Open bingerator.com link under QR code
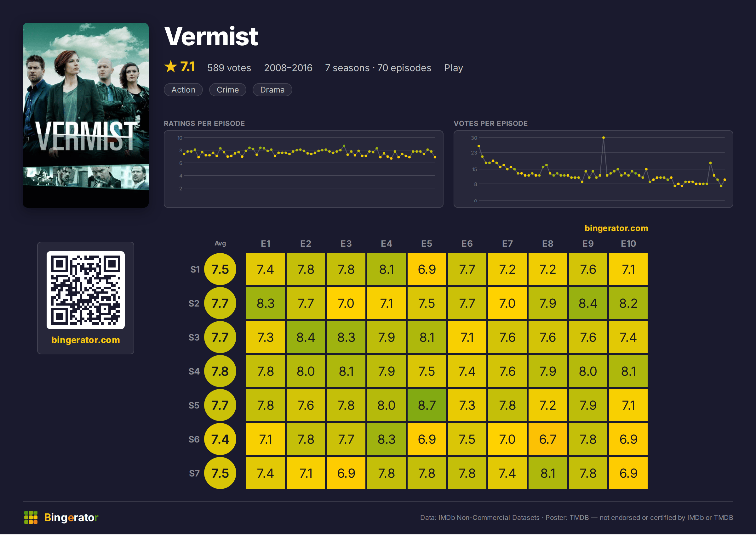756x535 pixels. (x=86, y=340)
